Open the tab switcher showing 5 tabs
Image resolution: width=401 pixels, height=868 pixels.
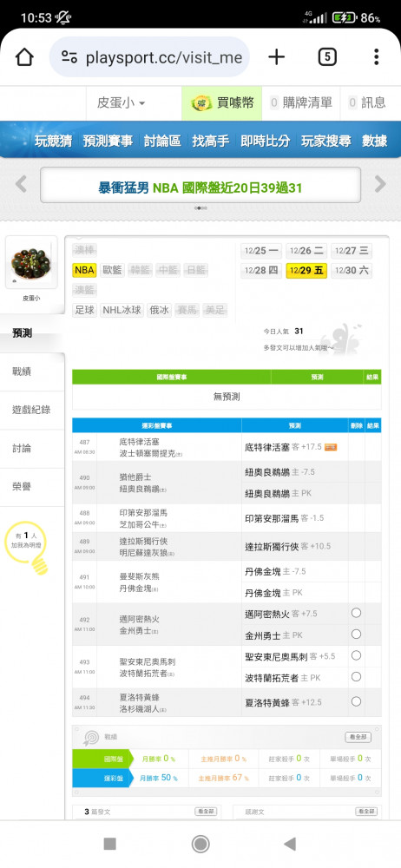pos(326,57)
